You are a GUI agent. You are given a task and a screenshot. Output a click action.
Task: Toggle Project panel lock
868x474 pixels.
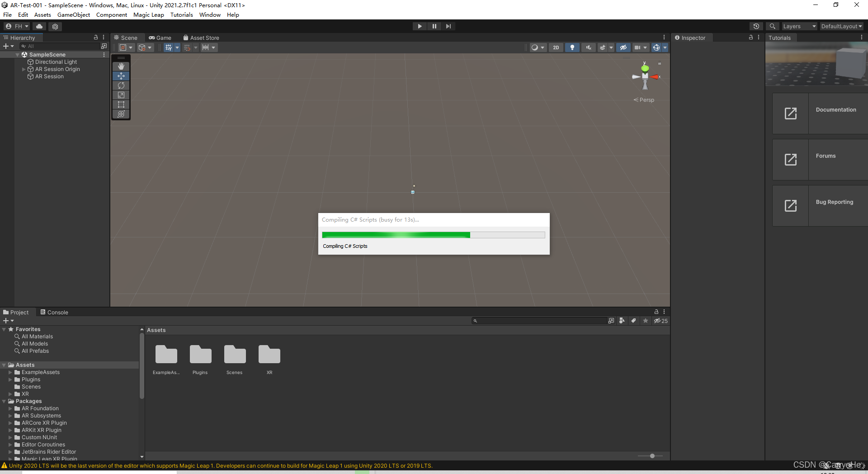click(656, 312)
